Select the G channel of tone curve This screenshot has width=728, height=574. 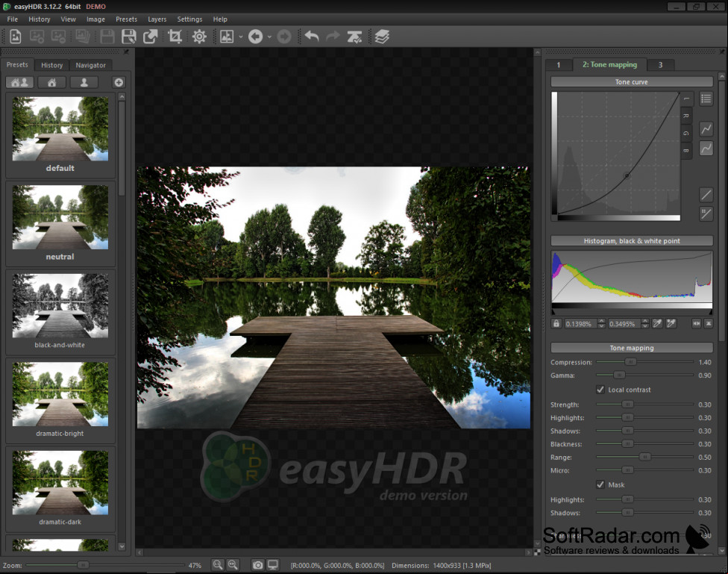686,134
